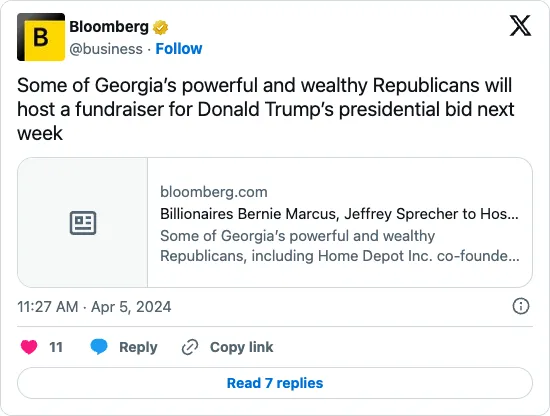Viewport: 550px width, 416px height.
Task: Click the Bloomberg profile avatar
Action: pos(41,37)
